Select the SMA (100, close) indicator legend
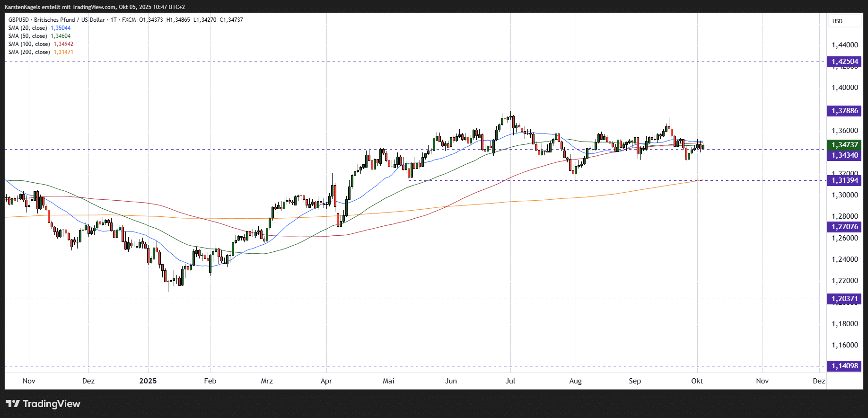 coord(29,44)
